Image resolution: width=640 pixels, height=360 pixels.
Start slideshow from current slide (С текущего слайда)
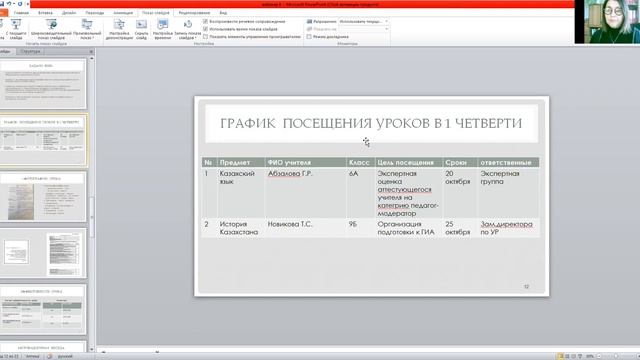pos(16,29)
